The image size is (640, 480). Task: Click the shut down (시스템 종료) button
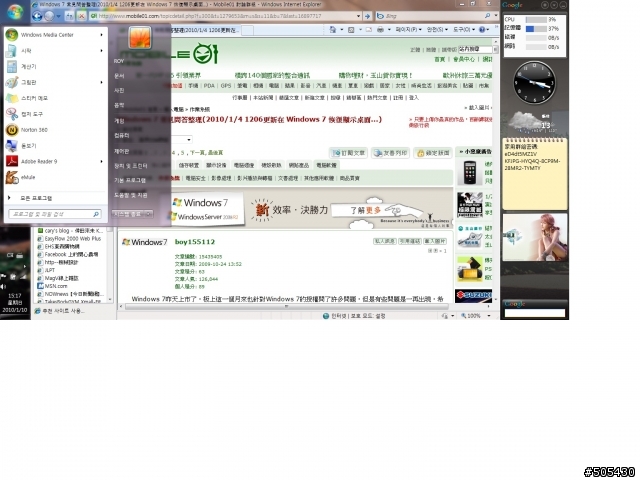coord(128,214)
